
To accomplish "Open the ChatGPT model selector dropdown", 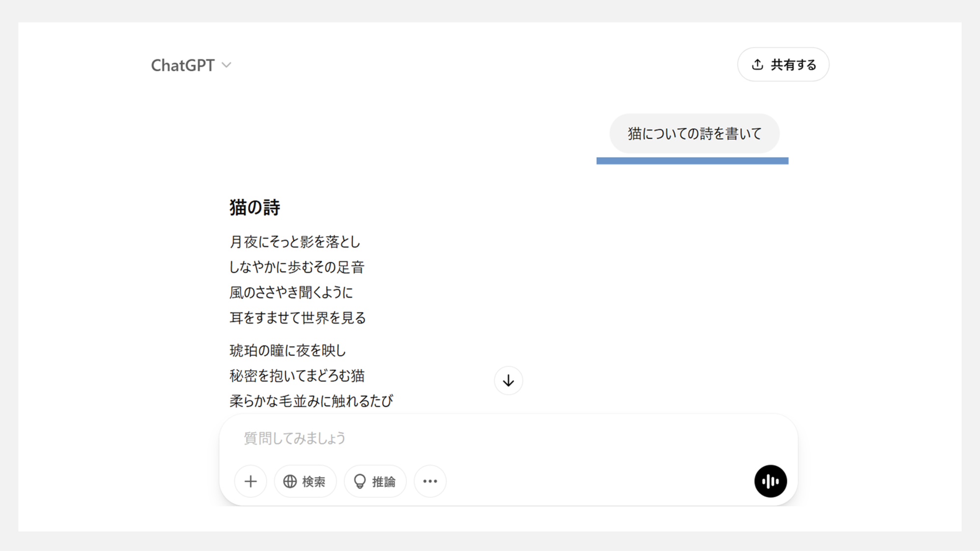I will point(191,65).
